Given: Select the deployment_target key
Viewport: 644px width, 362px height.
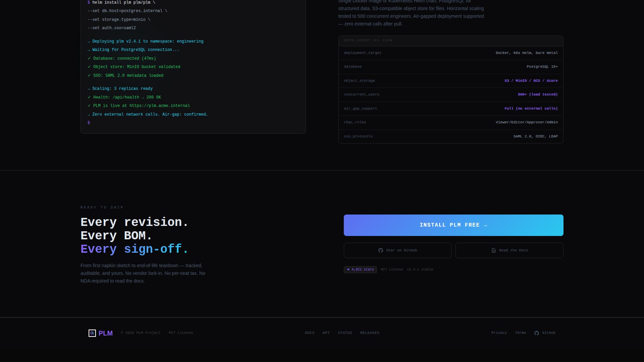Looking at the screenshot, I should click(363, 53).
